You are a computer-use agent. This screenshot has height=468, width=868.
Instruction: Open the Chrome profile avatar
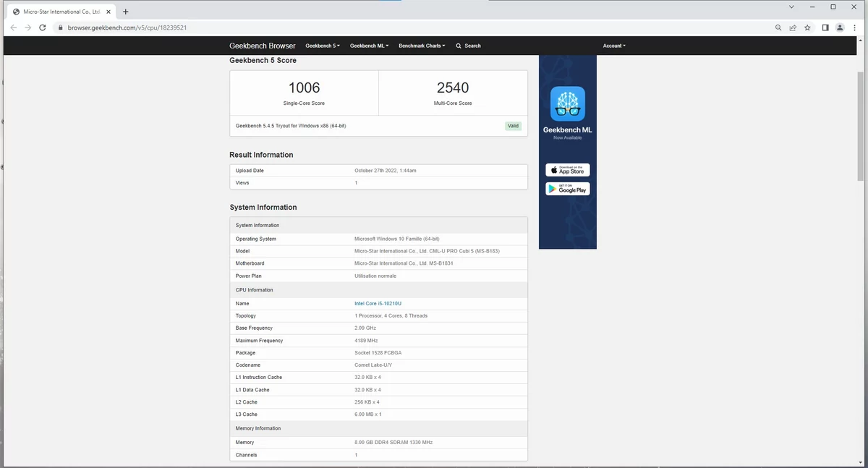pyautogui.click(x=840, y=27)
